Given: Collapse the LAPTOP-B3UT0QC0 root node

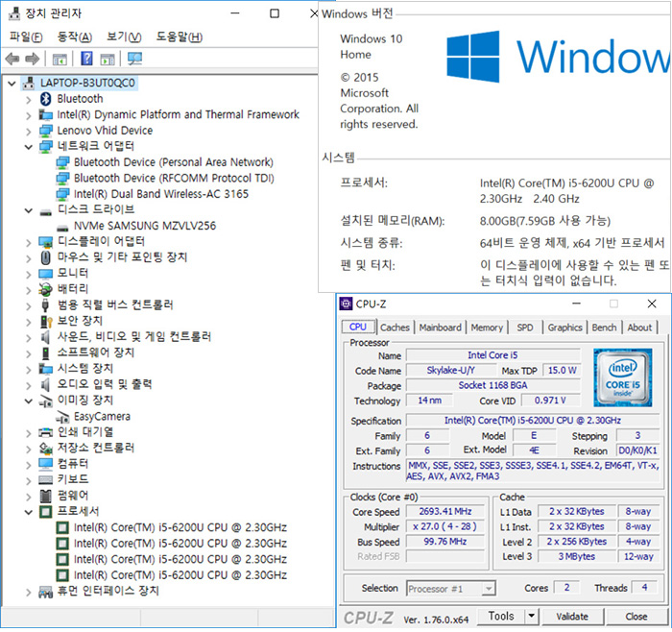Looking at the screenshot, I should point(12,84).
